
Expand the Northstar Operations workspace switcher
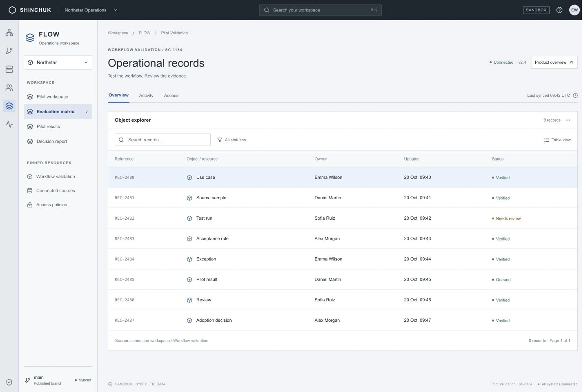[x=91, y=10]
